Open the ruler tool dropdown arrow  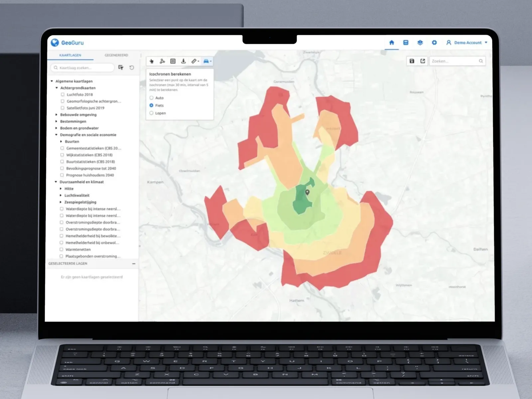(199, 62)
